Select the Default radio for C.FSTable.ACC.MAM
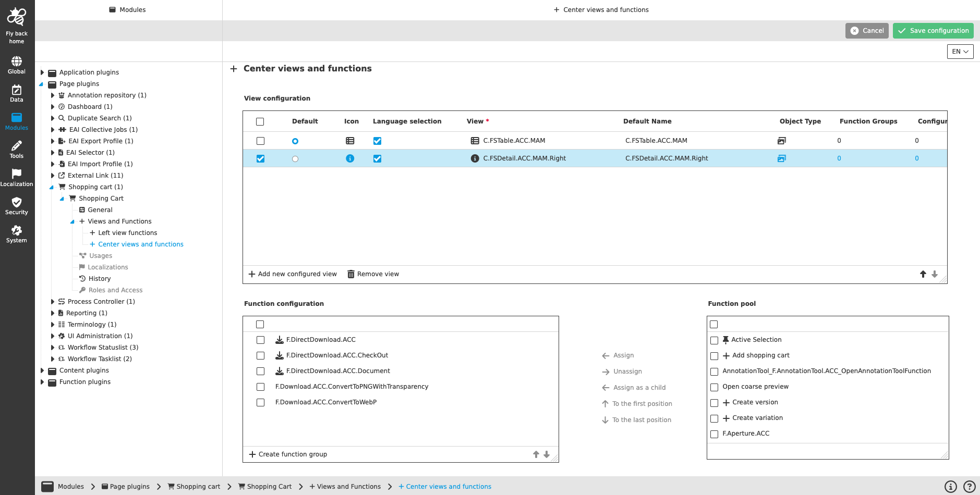Image resolution: width=980 pixels, height=495 pixels. tap(295, 141)
